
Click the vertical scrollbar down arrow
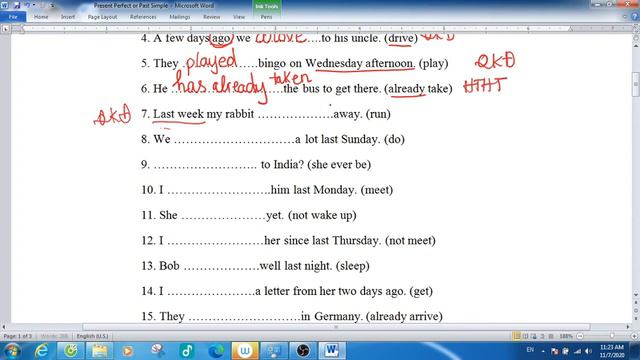(x=636, y=295)
